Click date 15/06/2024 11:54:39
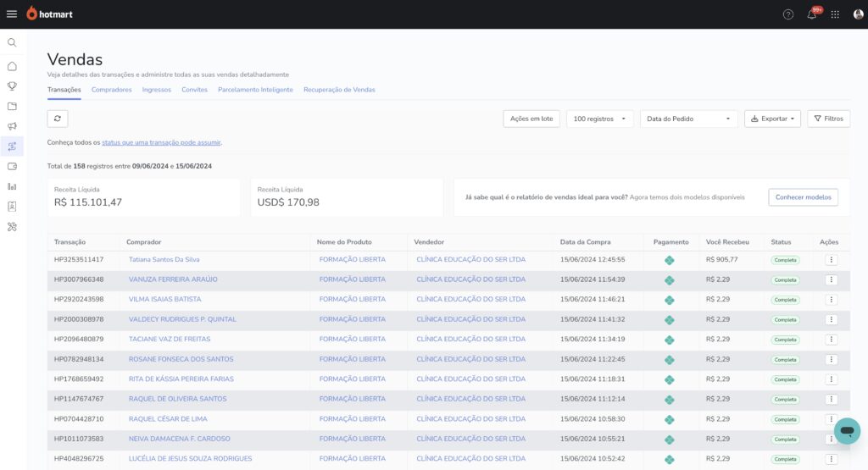The height and width of the screenshot is (470, 868). (593, 279)
